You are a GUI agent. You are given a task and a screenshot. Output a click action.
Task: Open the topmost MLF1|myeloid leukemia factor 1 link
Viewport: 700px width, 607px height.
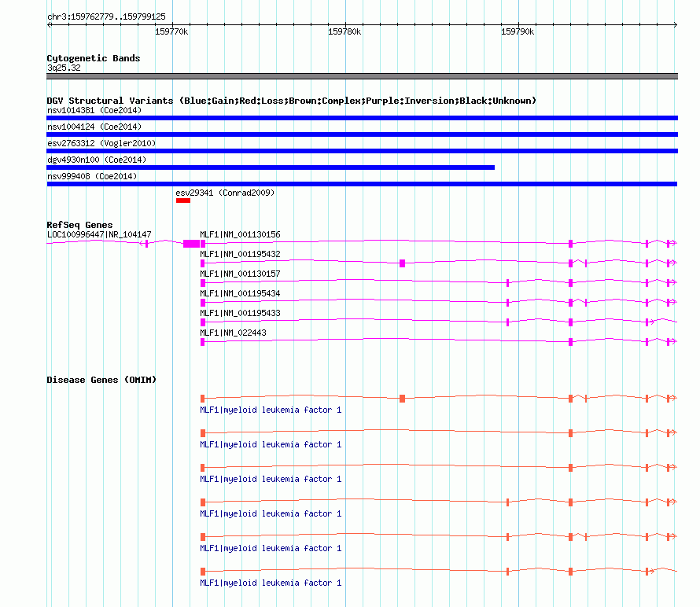point(271,410)
